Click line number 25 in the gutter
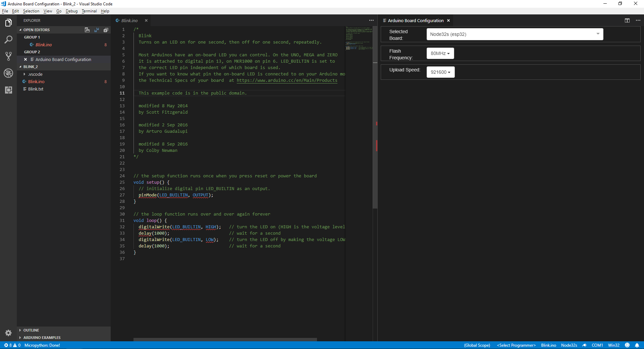This screenshot has height=349, width=644. click(122, 182)
